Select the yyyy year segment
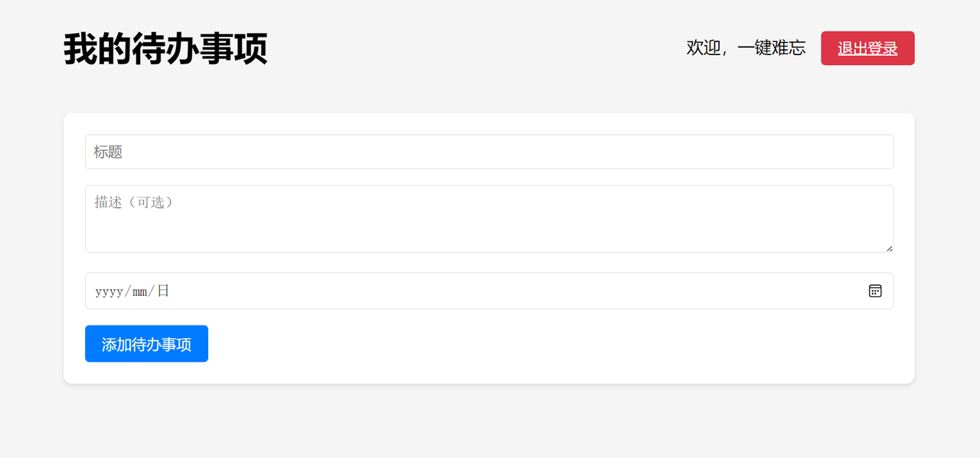Image resolution: width=980 pixels, height=458 pixels. point(109,292)
